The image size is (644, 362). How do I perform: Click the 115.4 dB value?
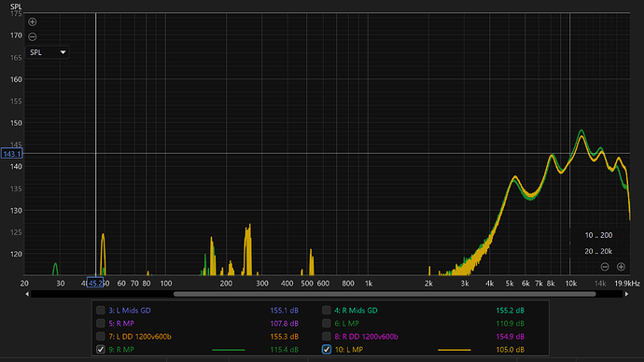pyautogui.click(x=285, y=350)
